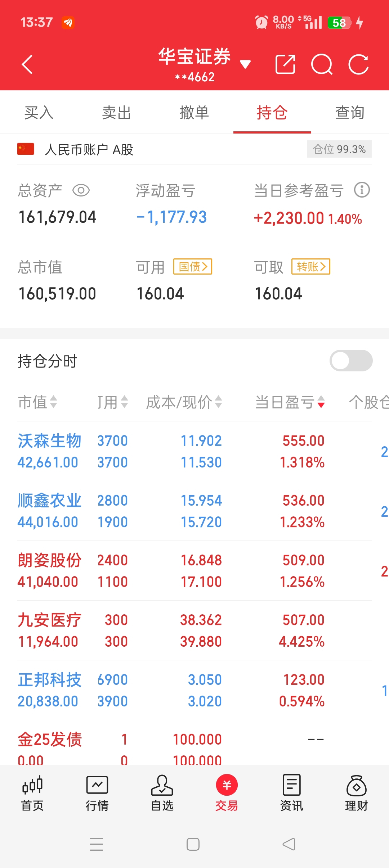This screenshot has height=868, width=389.
Task: Tap the 转账 transfer button
Action: (x=311, y=267)
